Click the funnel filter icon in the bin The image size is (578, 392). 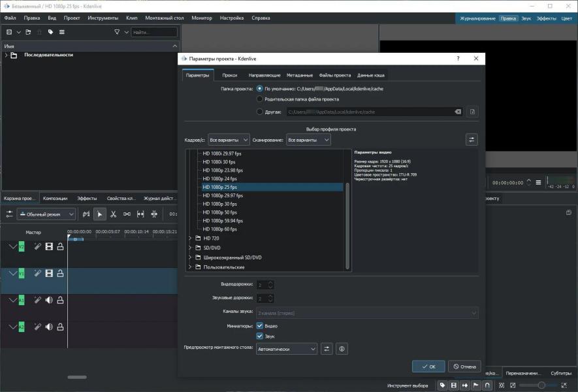click(117, 32)
